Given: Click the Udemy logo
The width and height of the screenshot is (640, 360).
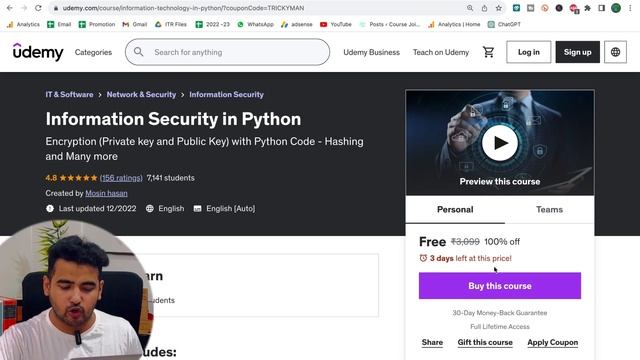Looking at the screenshot, I should [x=38, y=52].
